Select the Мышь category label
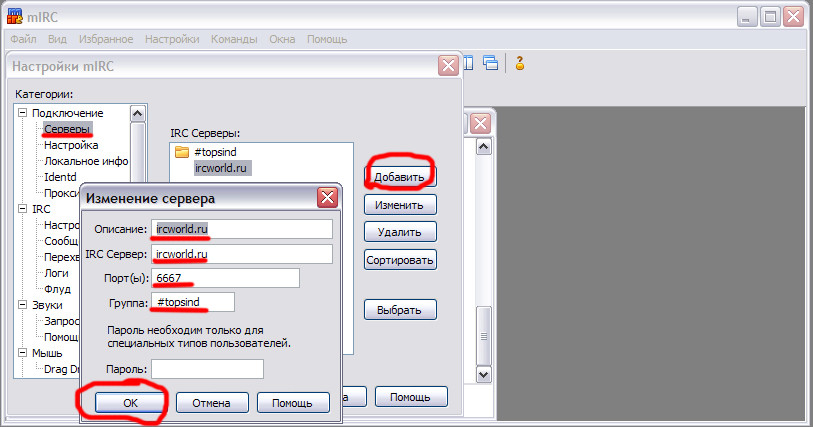This screenshot has width=813, height=427. tap(47, 353)
